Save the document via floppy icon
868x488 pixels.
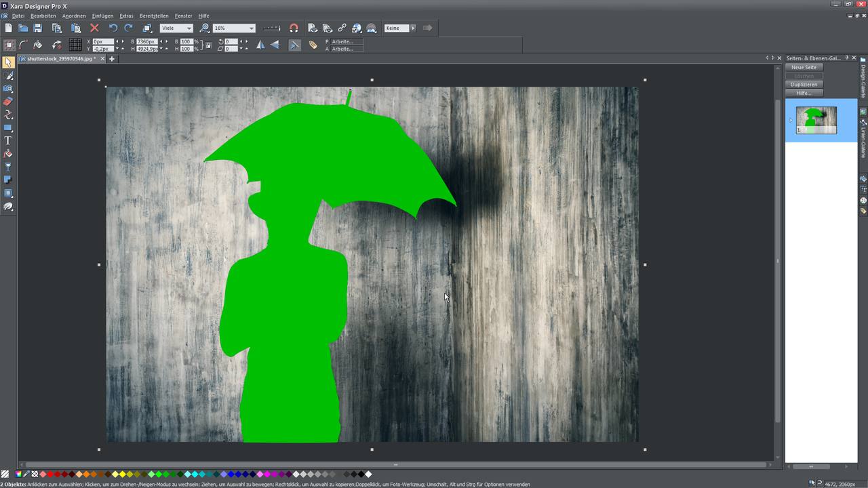coord(38,28)
